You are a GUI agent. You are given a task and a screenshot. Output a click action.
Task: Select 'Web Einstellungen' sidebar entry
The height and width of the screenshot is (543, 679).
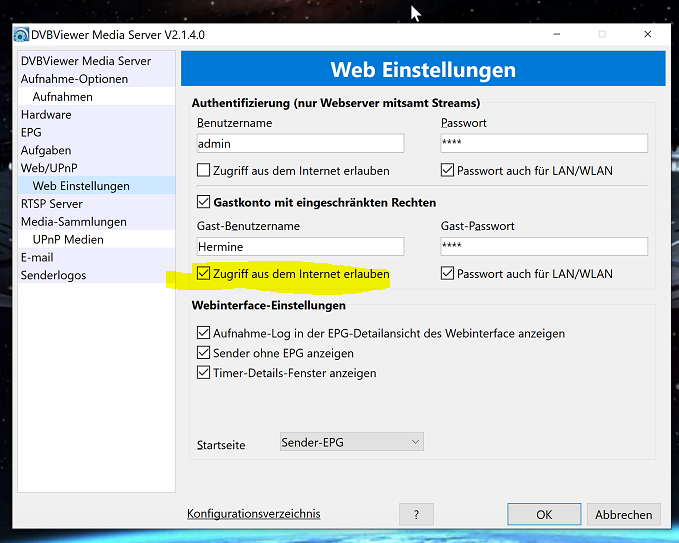[x=97, y=185]
